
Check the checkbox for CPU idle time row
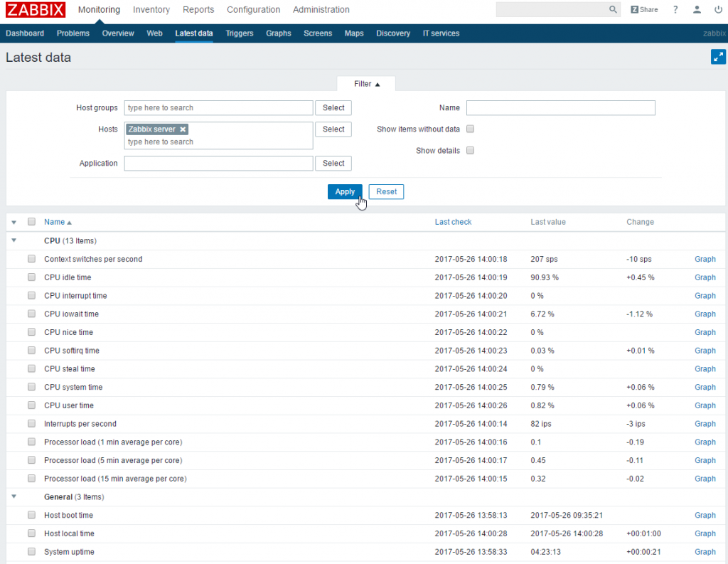click(x=31, y=277)
